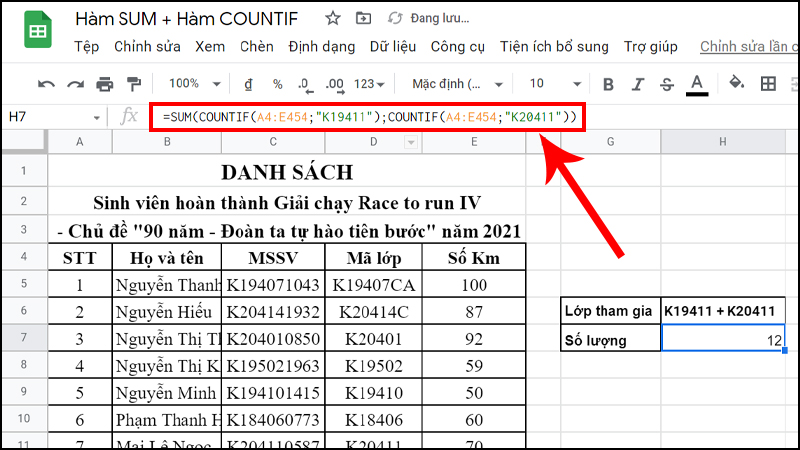Pick the fill color bucket
800x450 pixels.
tap(737, 84)
